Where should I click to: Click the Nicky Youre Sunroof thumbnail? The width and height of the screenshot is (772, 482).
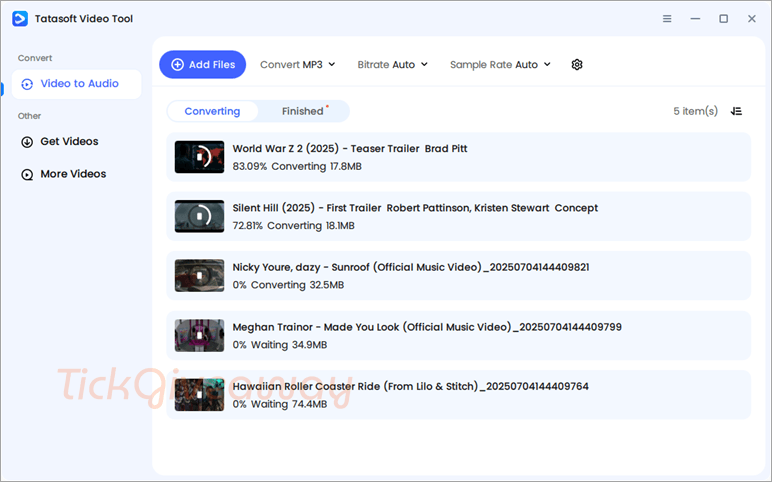click(199, 276)
